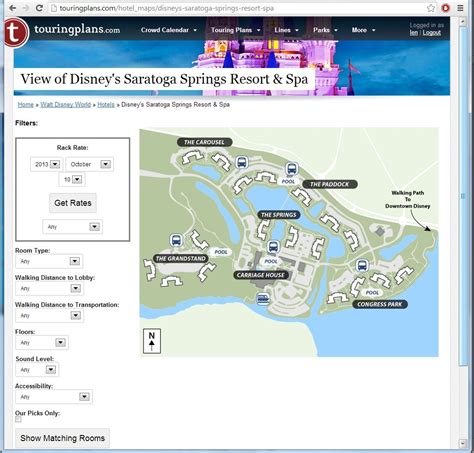The height and width of the screenshot is (453, 474).
Task: Click Show Matching Rooms button
Action: (x=62, y=438)
